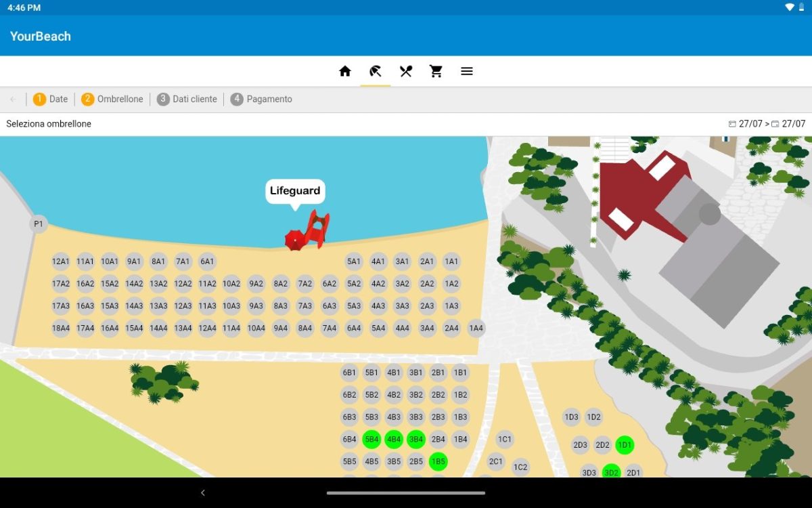Open step 4 Pagamento
812x508 pixels.
click(261, 100)
